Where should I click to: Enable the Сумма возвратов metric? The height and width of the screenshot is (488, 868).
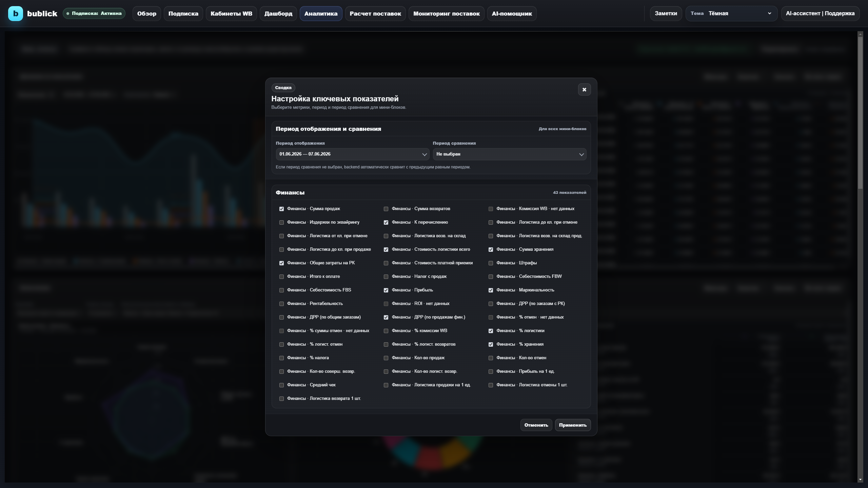pos(386,209)
